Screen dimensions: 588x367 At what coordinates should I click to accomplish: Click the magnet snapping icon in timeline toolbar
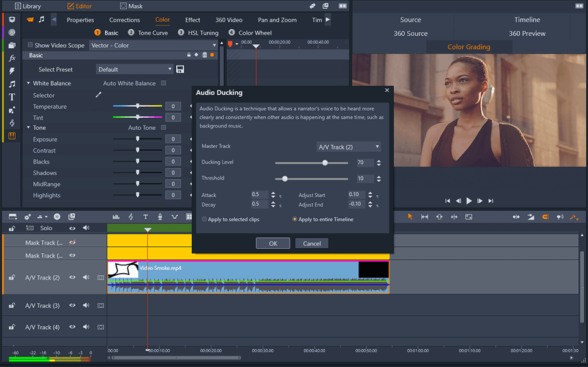(x=545, y=217)
